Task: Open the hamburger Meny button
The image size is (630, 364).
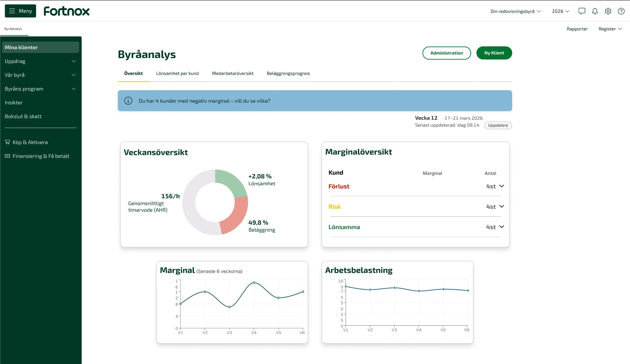Action: coord(20,11)
